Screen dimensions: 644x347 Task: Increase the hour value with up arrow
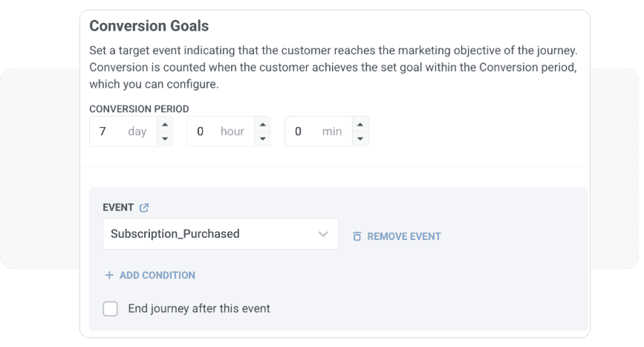[x=262, y=125]
